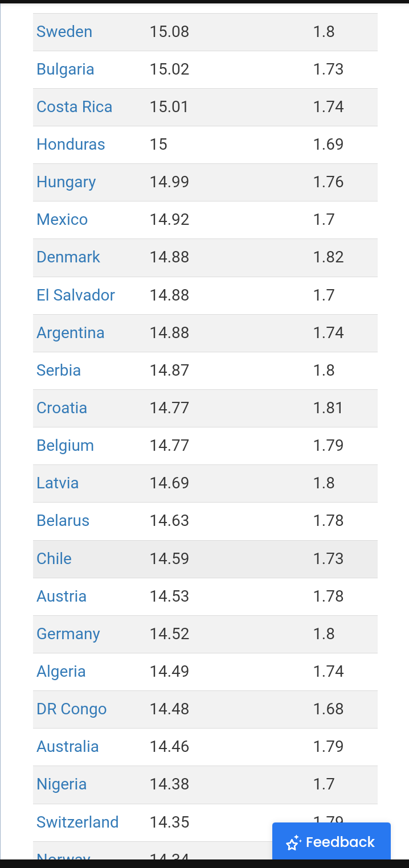This screenshot has height=868, width=409.
Task: Open the Bulgaria country link
Action: (x=66, y=69)
